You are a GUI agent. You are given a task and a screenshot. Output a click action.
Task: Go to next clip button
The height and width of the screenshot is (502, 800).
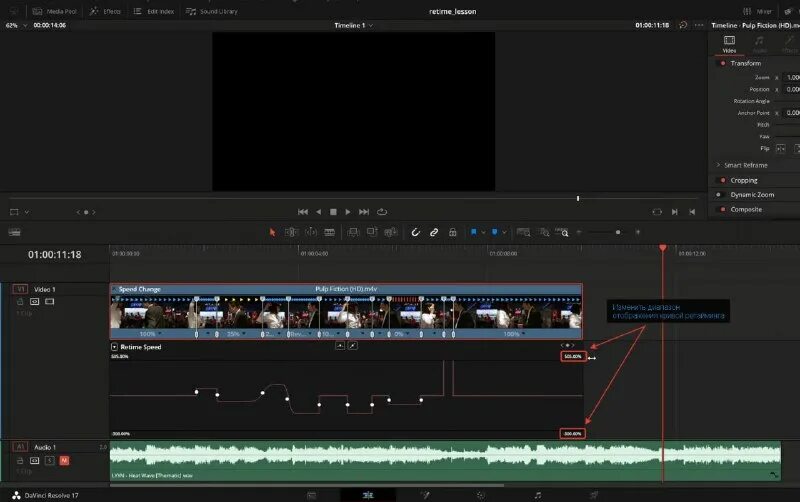click(x=674, y=212)
